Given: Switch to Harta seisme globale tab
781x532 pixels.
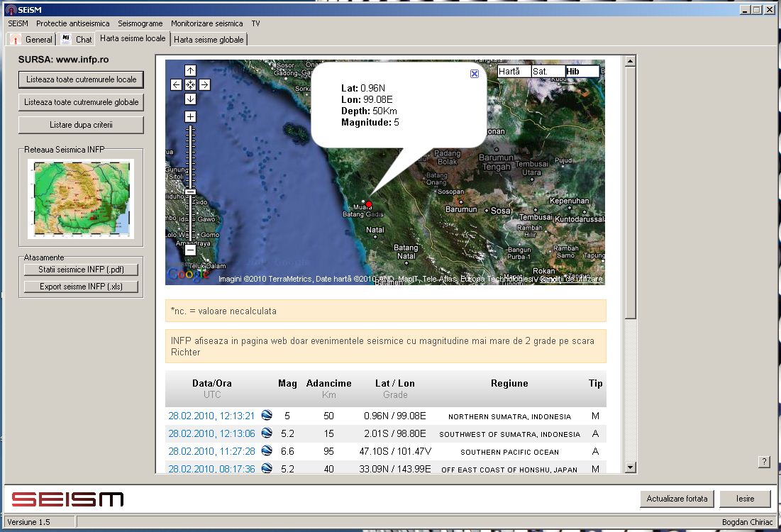Looking at the screenshot, I should point(209,40).
